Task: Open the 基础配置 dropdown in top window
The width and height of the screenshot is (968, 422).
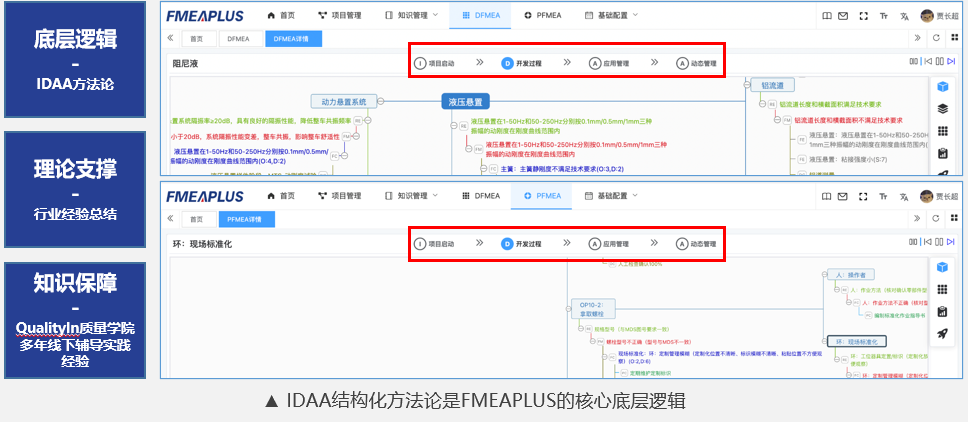Action: [x=618, y=15]
